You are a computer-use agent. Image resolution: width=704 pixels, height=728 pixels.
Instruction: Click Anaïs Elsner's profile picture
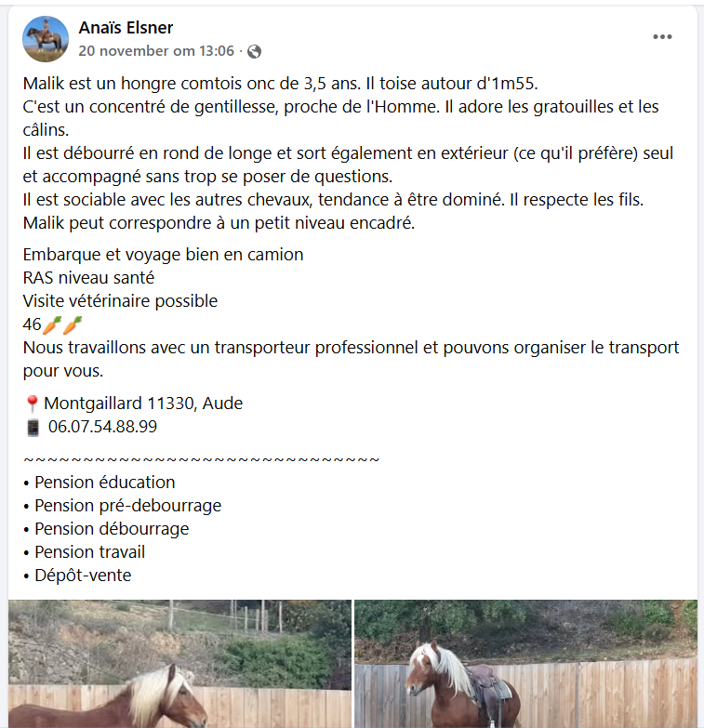click(x=46, y=38)
